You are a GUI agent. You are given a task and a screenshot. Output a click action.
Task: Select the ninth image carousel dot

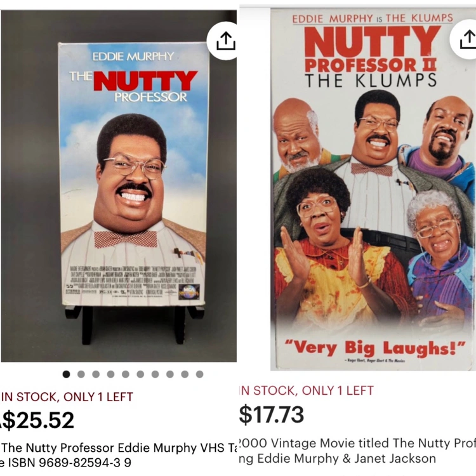[185, 374]
